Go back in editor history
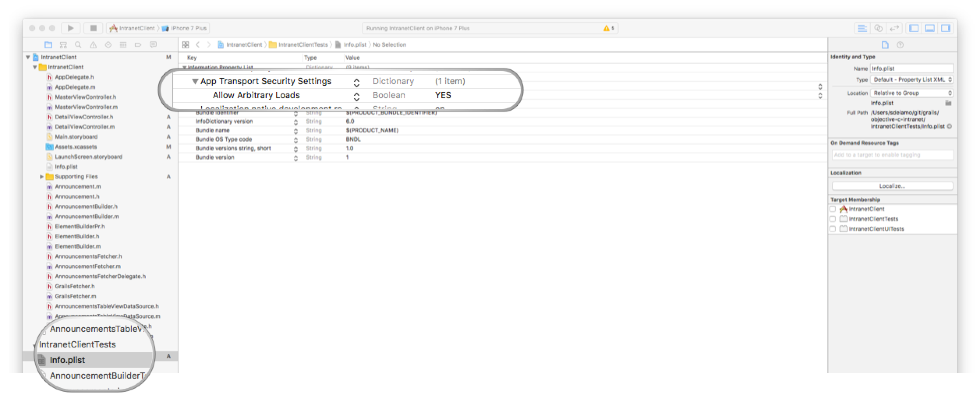Image resolution: width=980 pixels, height=395 pixels. coord(198,45)
